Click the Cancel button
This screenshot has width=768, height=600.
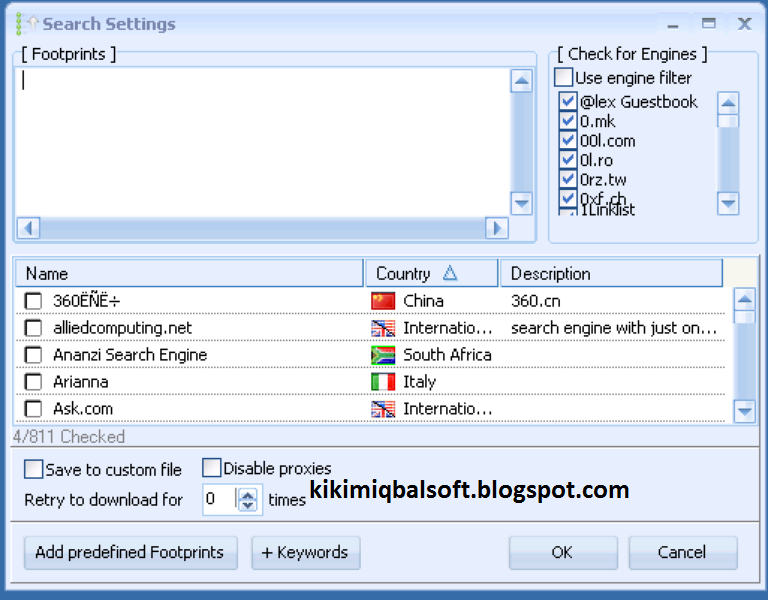point(683,552)
